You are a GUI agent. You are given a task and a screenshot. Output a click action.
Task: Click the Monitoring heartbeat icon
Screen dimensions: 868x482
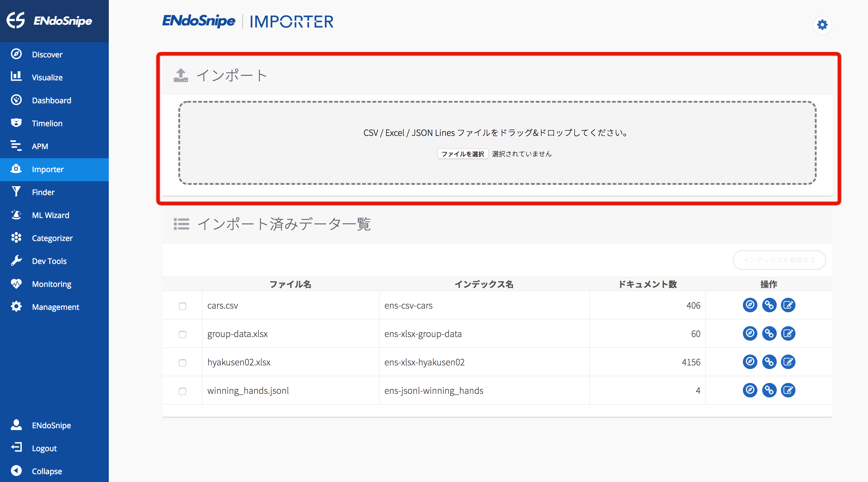click(16, 283)
